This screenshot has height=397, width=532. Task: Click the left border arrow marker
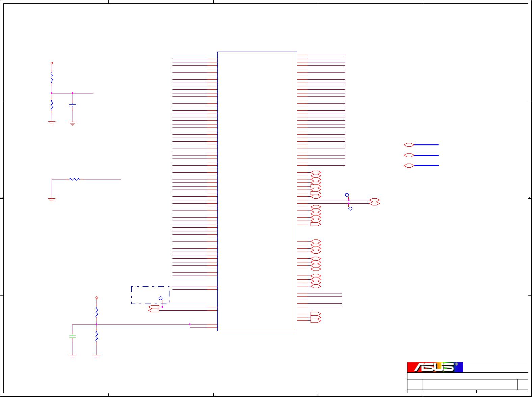point(2,198)
